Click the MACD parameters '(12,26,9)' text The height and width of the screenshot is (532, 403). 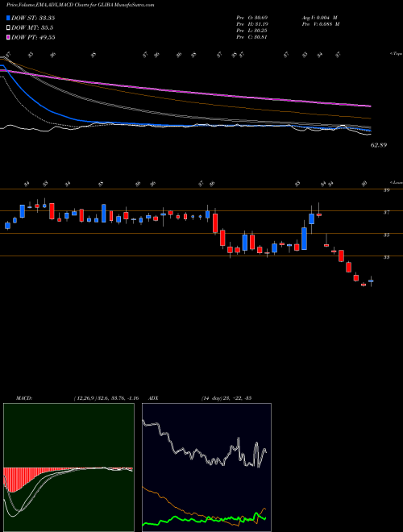85,398
